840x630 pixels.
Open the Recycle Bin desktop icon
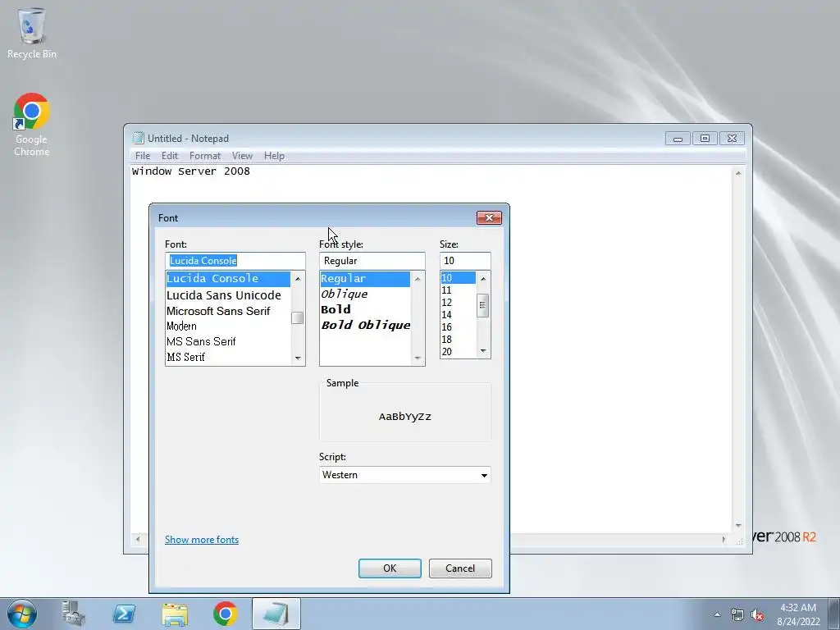click(x=32, y=34)
